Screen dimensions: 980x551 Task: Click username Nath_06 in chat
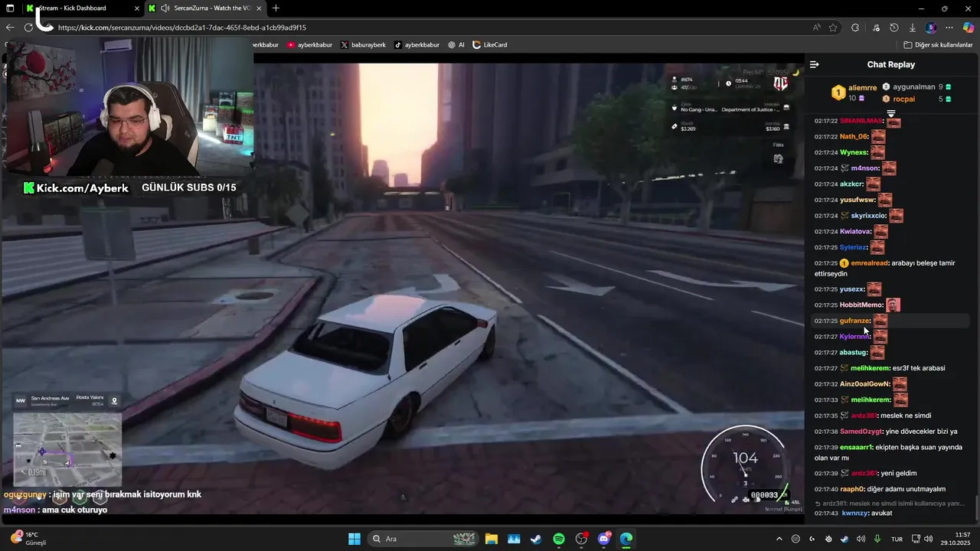click(x=854, y=136)
